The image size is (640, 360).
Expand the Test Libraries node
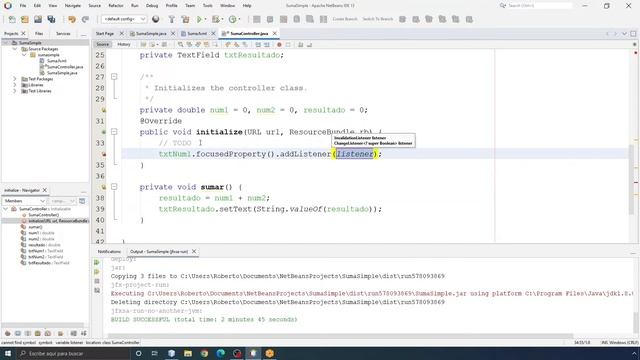pos(15,91)
